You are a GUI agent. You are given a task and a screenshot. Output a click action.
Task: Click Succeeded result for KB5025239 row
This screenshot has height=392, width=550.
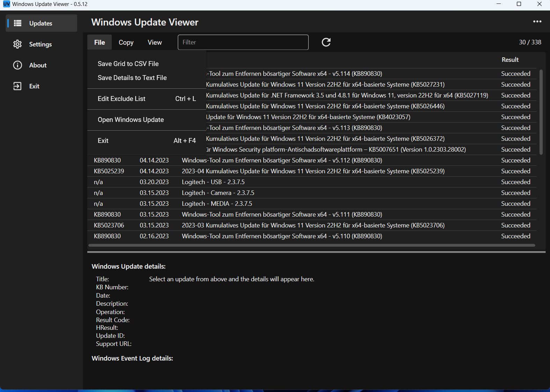point(515,171)
